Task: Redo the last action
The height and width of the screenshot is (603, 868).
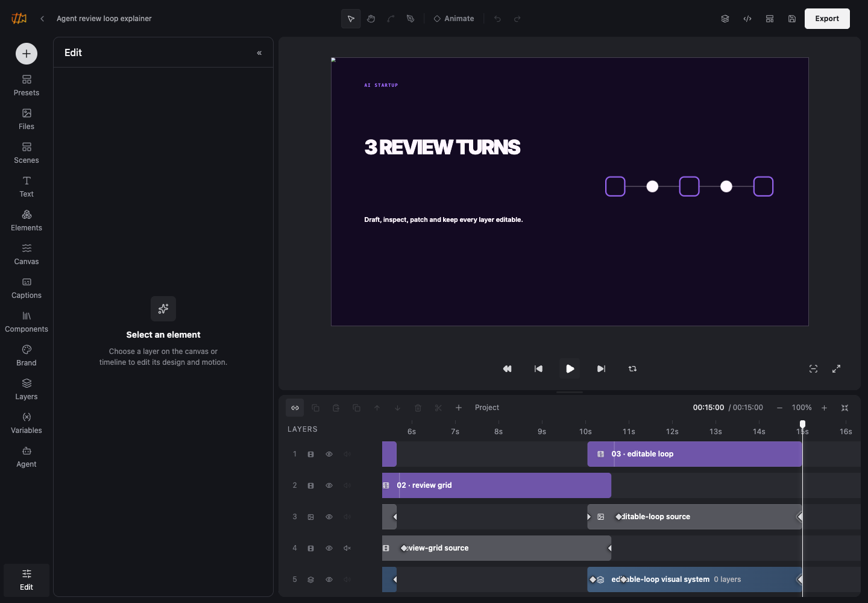Action: point(517,19)
